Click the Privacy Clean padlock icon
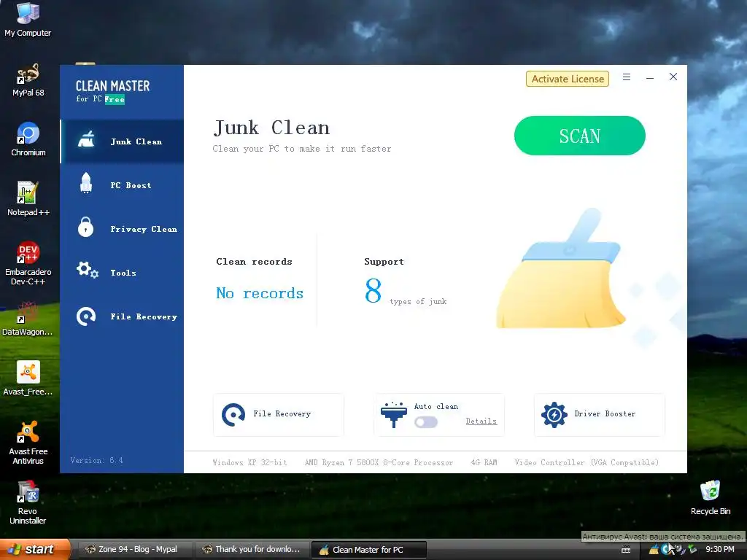Screen dimensions: 747x560 coord(86,227)
